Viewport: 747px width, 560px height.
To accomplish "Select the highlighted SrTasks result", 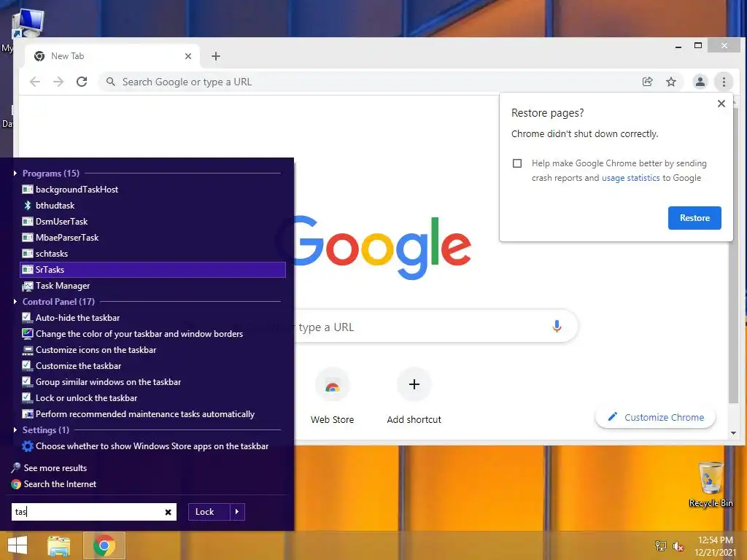I will tap(153, 270).
